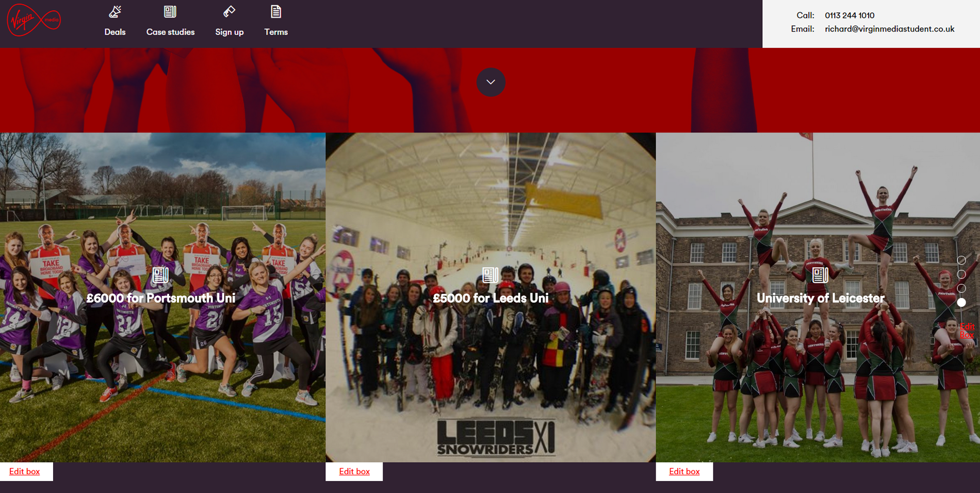Click the phone number 0113 244 1010
This screenshot has width=980, height=493.
click(850, 15)
